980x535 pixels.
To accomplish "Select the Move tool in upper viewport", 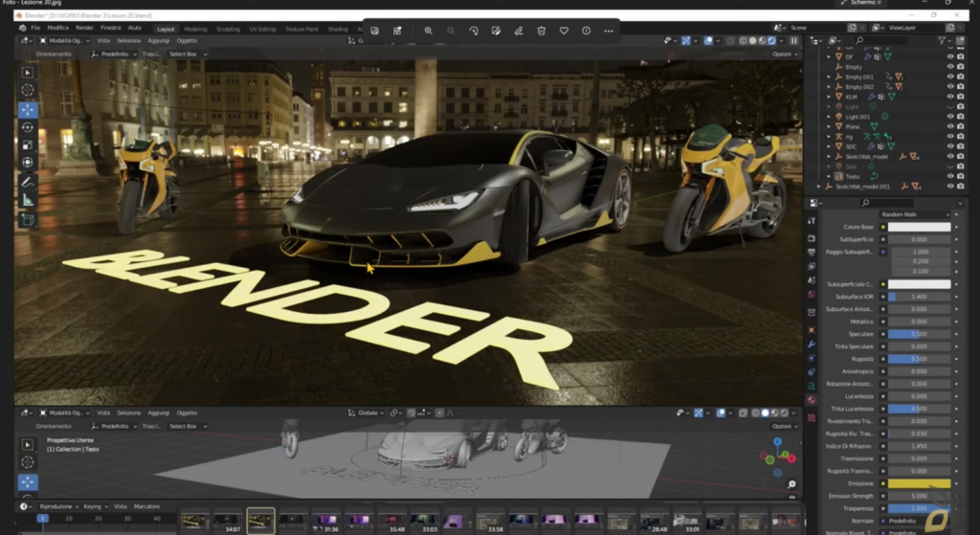I will click(28, 110).
